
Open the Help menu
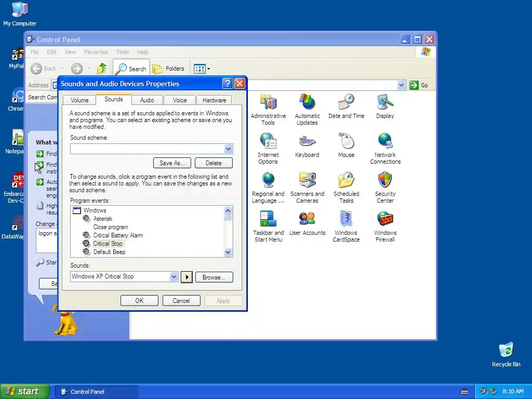pos(142,52)
